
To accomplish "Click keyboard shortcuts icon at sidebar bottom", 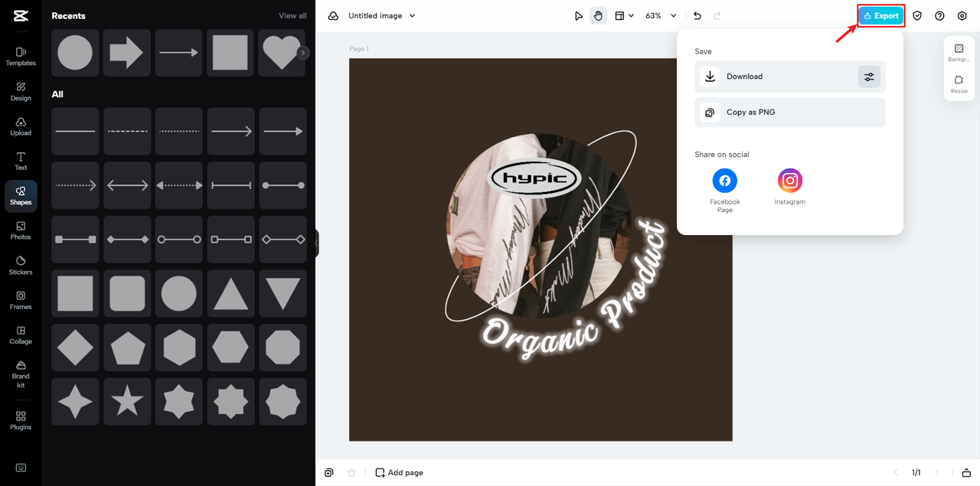I will click(21, 468).
